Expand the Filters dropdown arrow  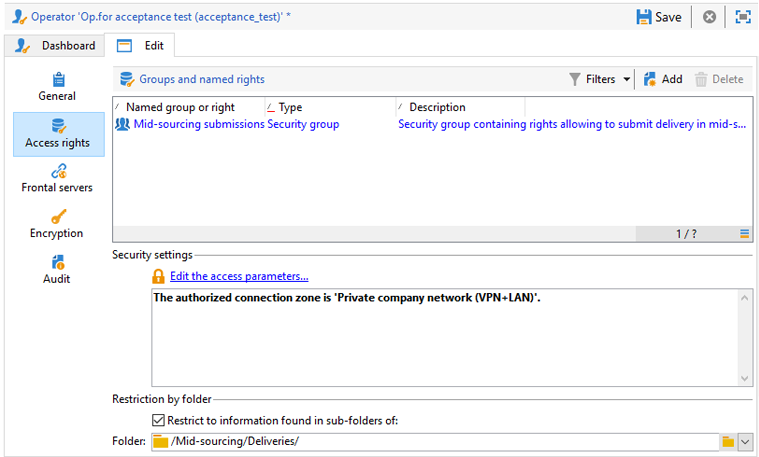[x=627, y=79]
